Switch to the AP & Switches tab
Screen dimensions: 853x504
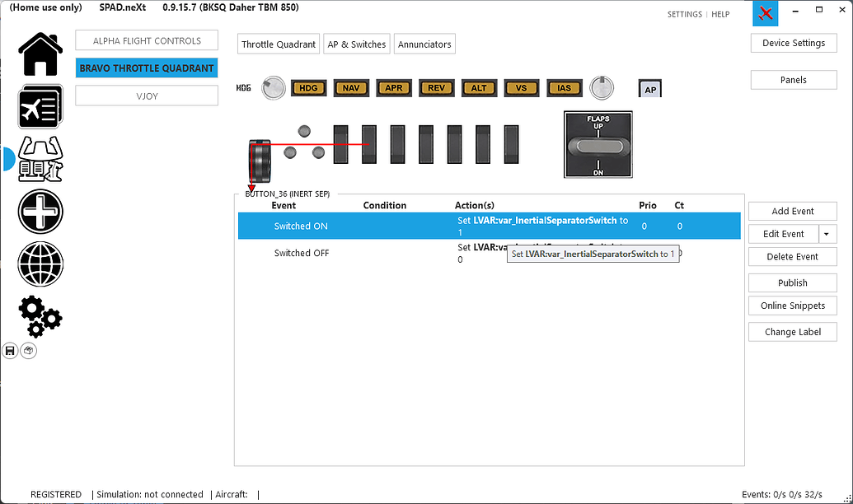(357, 44)
